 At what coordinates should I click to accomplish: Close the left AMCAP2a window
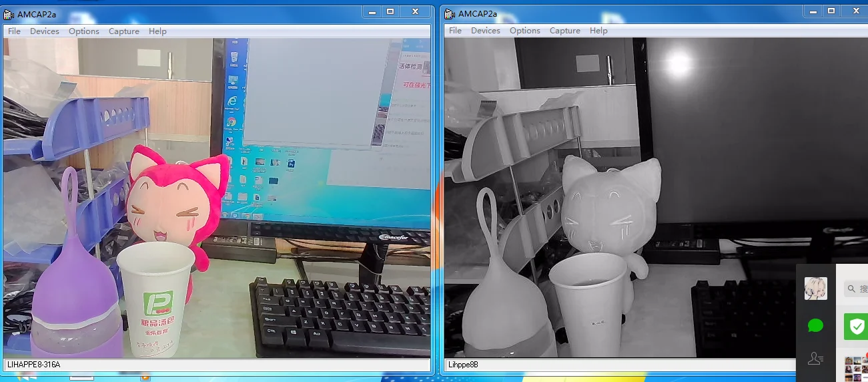click(x=415, y=12)
